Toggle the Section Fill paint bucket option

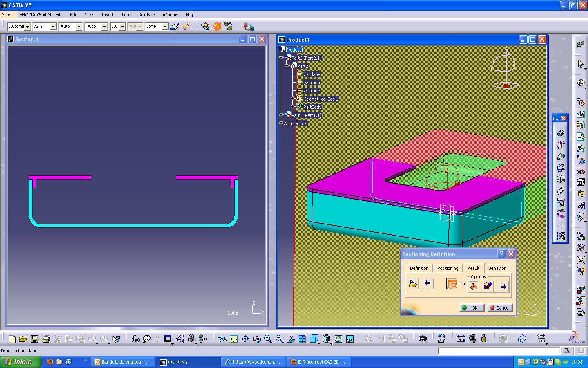tap(473, 287)
